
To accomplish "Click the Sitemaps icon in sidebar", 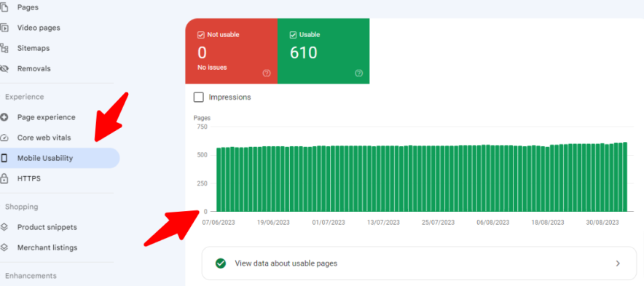I will (4, 49).
